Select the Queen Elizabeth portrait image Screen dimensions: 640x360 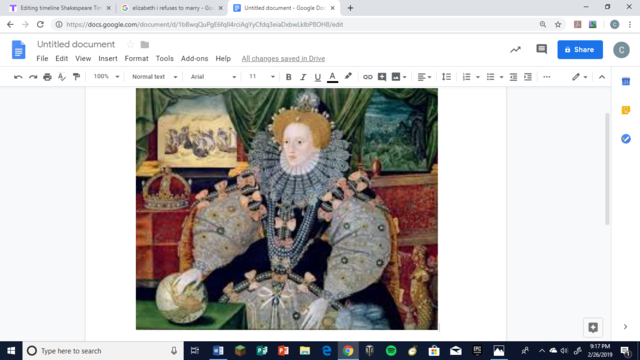pos(287,209)
